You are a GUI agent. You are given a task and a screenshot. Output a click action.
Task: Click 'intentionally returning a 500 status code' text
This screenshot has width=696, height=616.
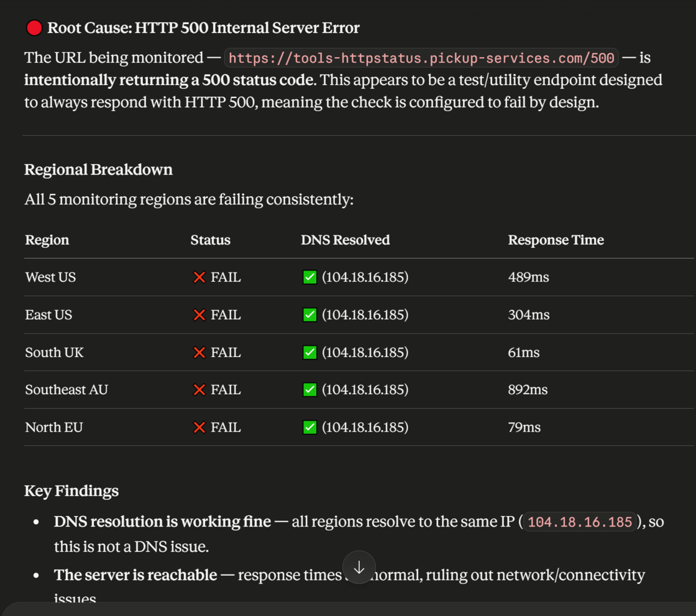click(x=169, y=80)
